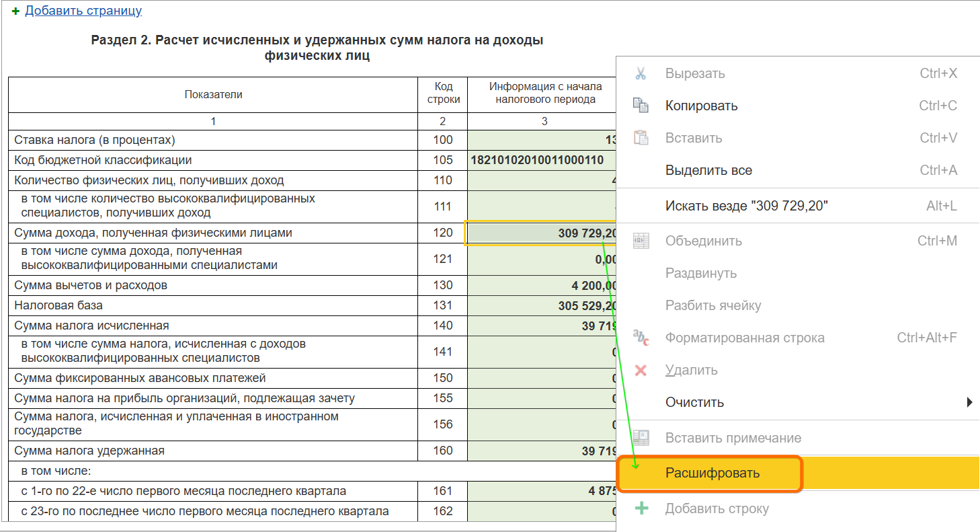Image resolution: width=980 pixels, height=532 pixels.
Task: Choose Расшифровать in the context menu
Action: [798, 473]
